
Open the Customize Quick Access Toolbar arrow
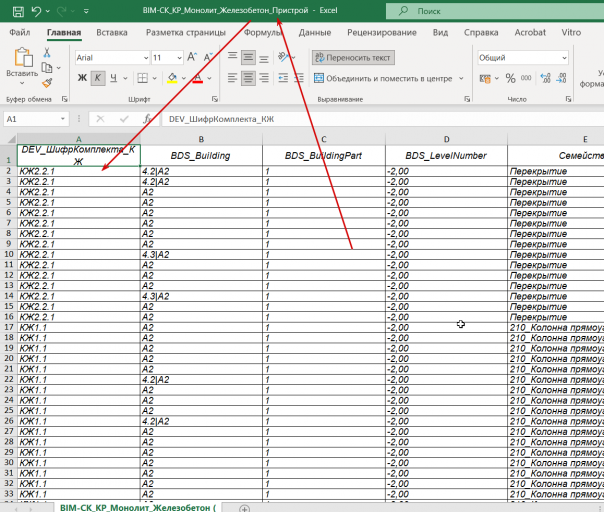click(x=86, y=12)
